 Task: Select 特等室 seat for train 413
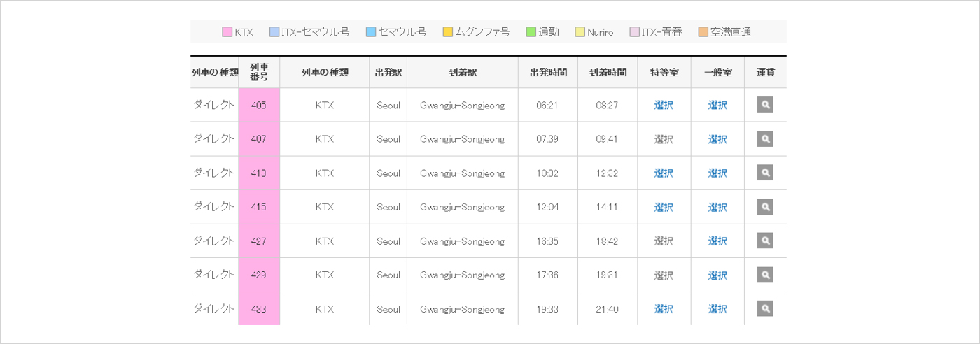coord(664,173)
